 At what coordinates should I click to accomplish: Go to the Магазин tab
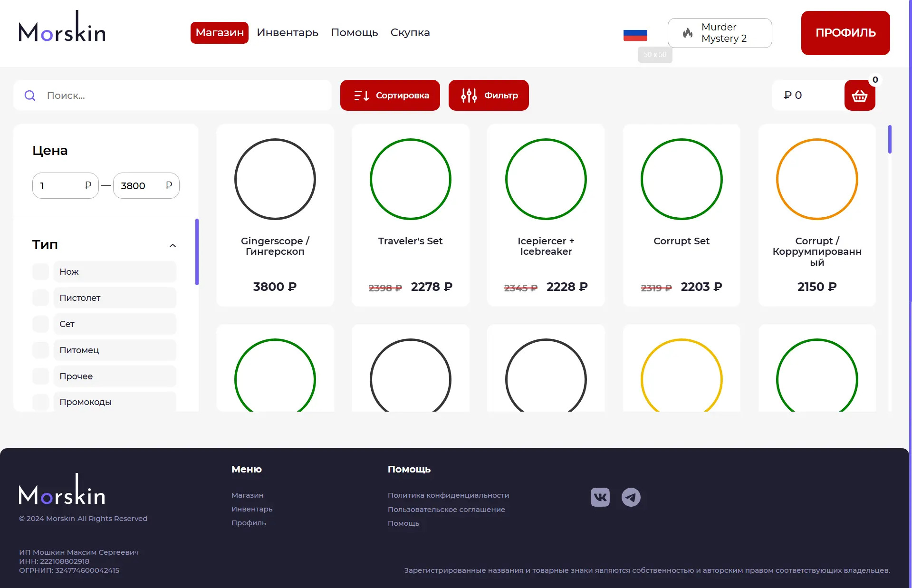tap(219, 33)
